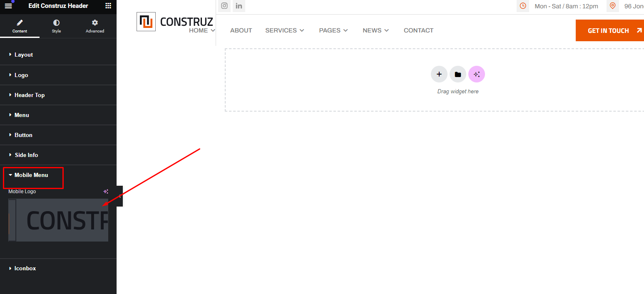Open the SERVICES menu dropdown
This screenshot has height=294, width=644.
point(285,30)
